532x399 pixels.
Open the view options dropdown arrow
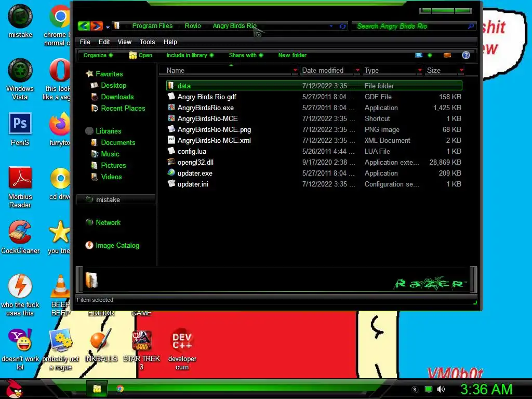coord(430,55)
